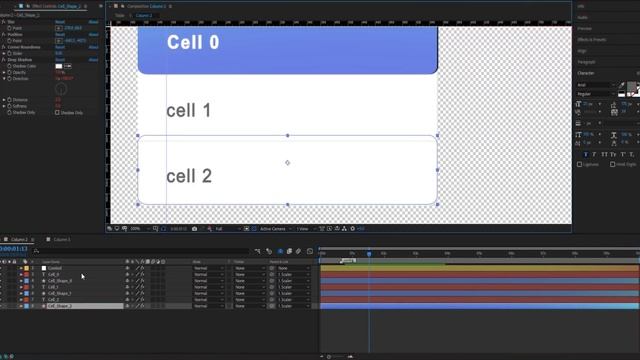
Task: Enable the Ligatures checkbox
Action: click(580, 164)
